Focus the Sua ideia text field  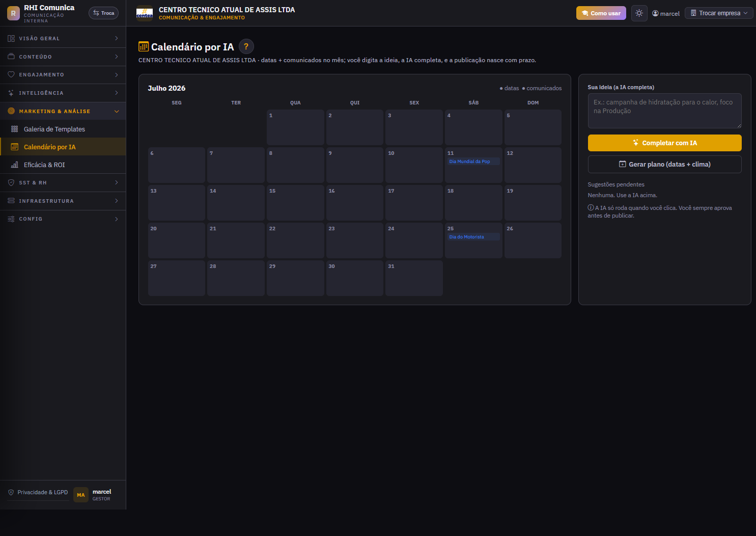tap(664, 111)
